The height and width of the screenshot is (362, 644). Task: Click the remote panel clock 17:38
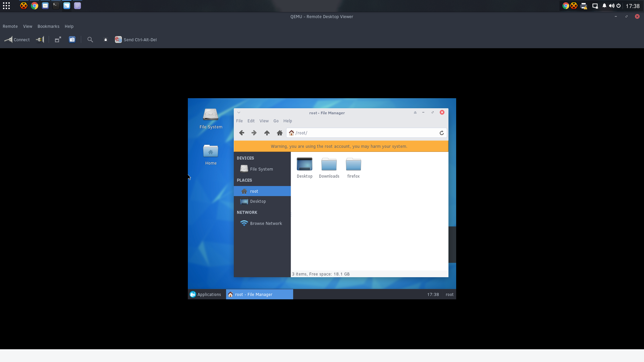pyautogui.click(x=433, y=295)
